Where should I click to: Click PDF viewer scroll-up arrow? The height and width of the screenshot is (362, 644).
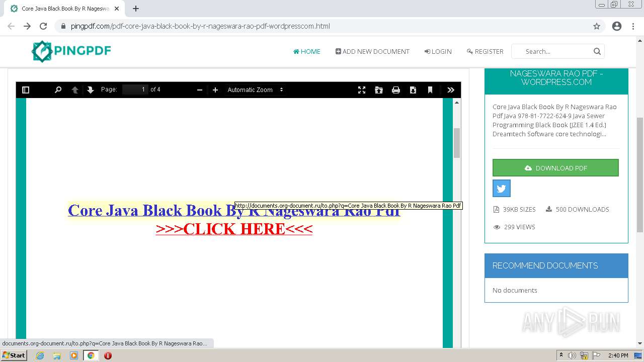[457, 102]
